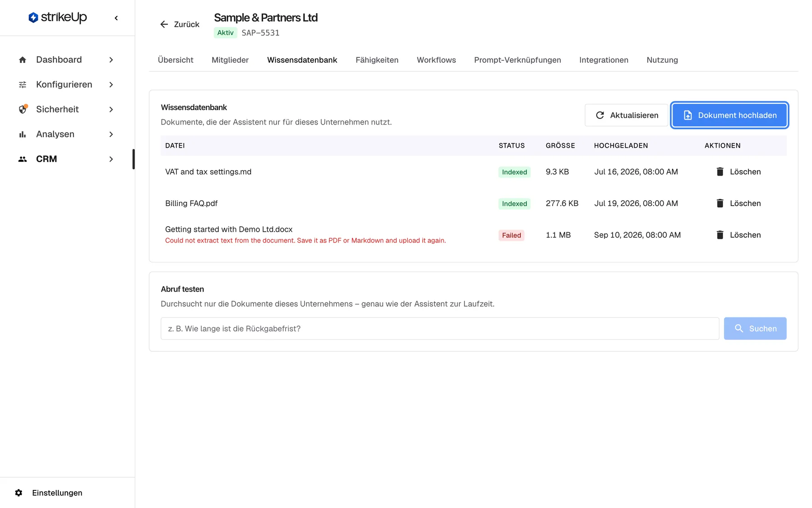Image resolution: width=812 pixels, height=508 pixels.
Task: Click trash icon for Billing FAQ.pdf
Action: pos(720,203)
